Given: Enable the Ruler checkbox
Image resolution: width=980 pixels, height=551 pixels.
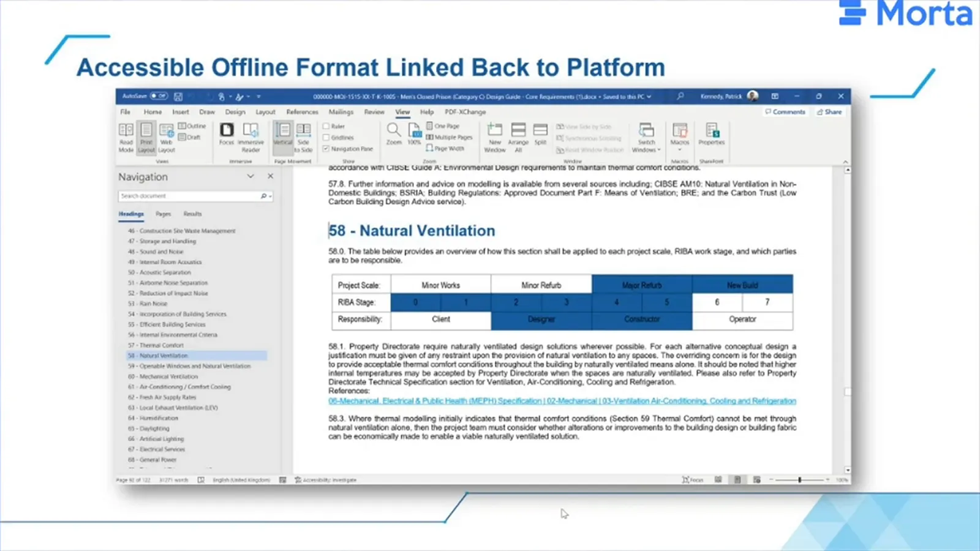Looking at the screenshot, I should click(x=326, y=126).
